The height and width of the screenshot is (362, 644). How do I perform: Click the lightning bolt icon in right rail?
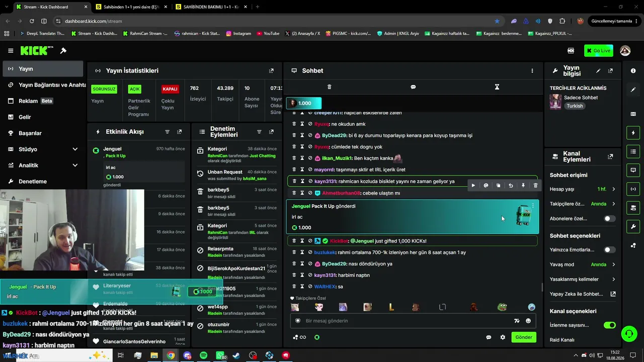[x=633, y=133]
